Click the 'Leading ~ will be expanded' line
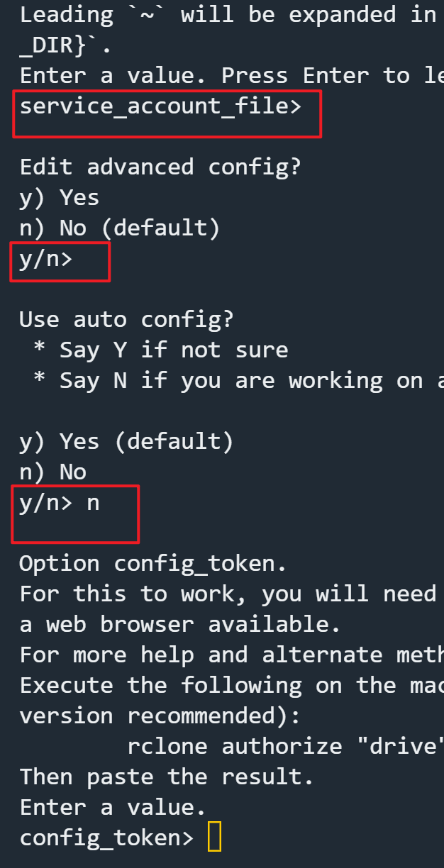444x868 pixels. pyautogui.click(x=228, y=15)
